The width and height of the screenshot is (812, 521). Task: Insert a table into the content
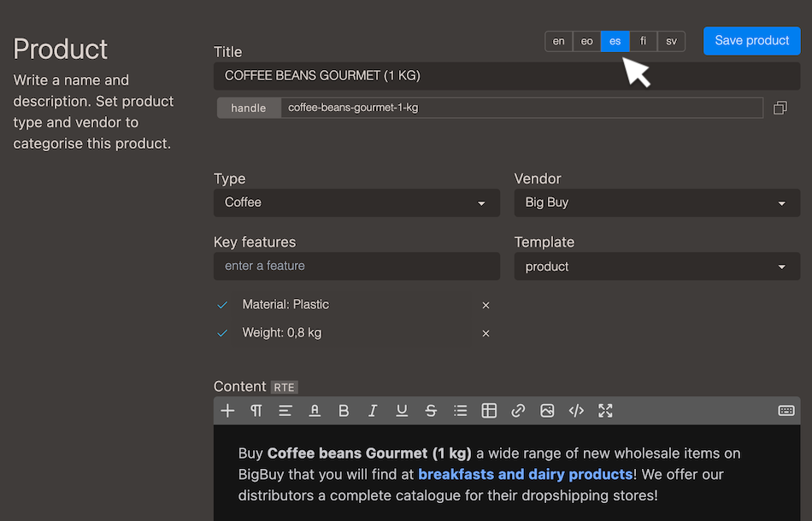[x=489, y=411]
